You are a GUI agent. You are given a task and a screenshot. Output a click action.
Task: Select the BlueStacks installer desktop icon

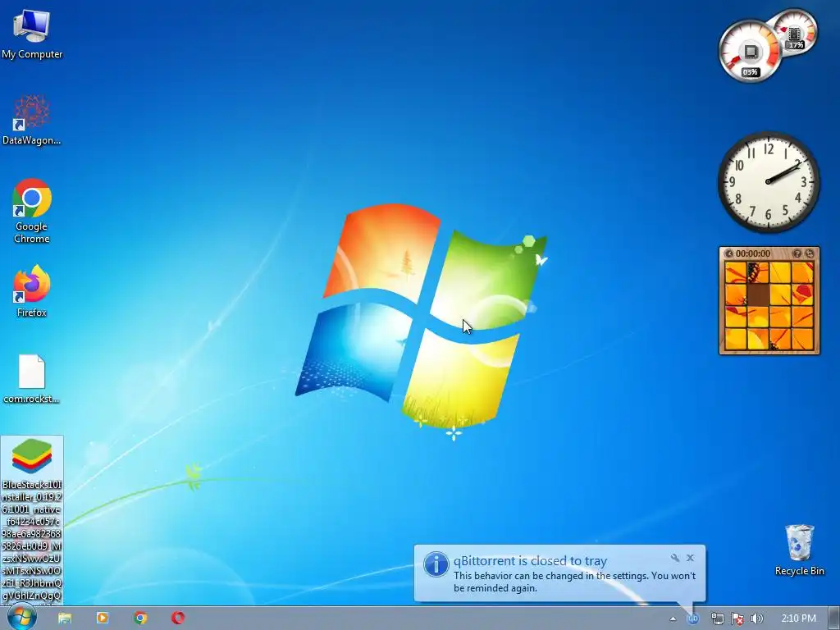click(x=32, y=519)
